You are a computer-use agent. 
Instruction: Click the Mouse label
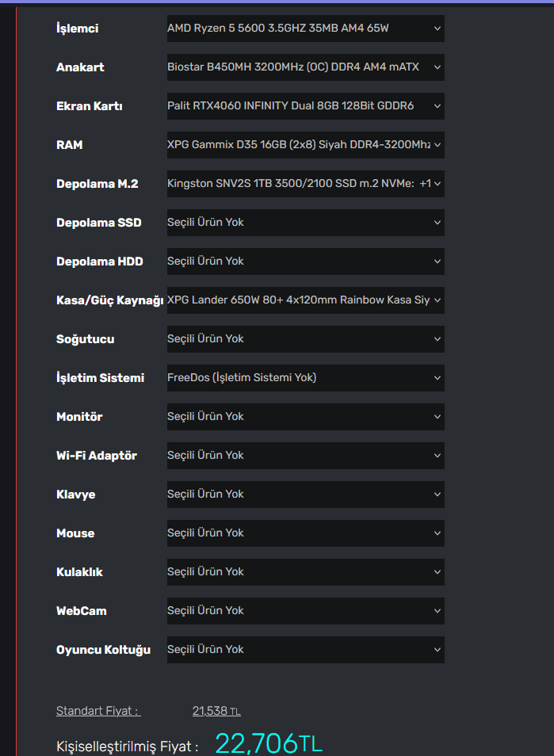[x=75, y=533]
